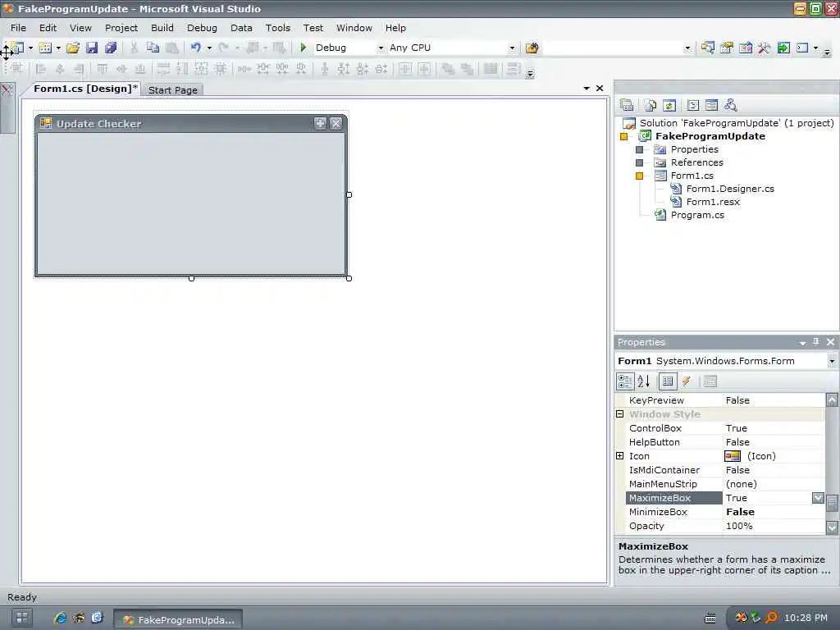The width and height of the screenshot is (840, 630).
Task: Open the Command Window toolbar icon
Action: (x=802, y=48)
